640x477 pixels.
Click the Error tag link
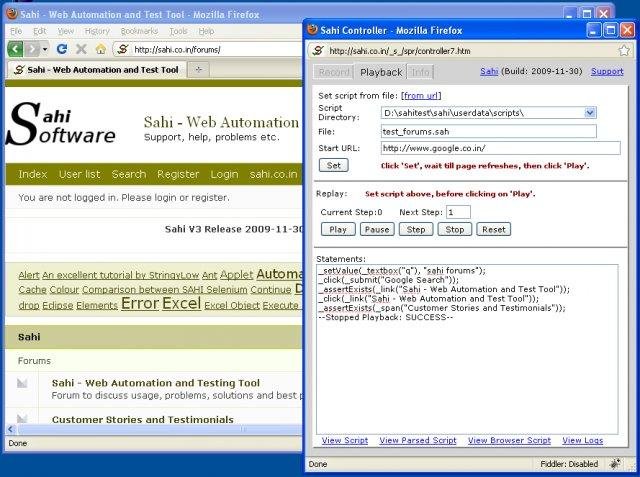[140, 304]
